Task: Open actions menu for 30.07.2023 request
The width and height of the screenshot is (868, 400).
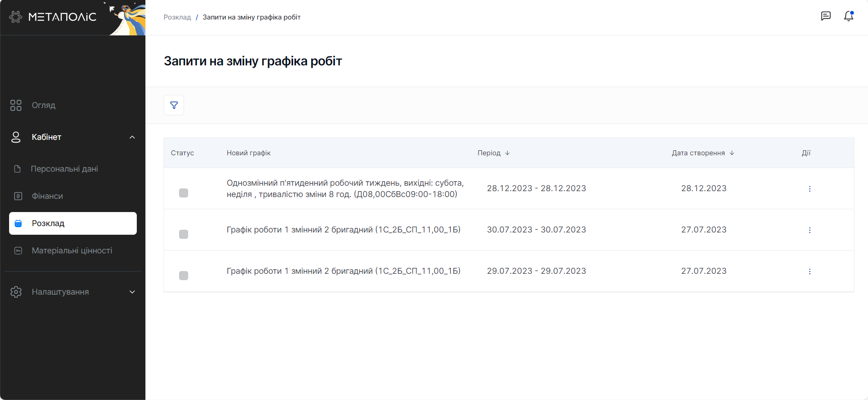Action: 809,230
